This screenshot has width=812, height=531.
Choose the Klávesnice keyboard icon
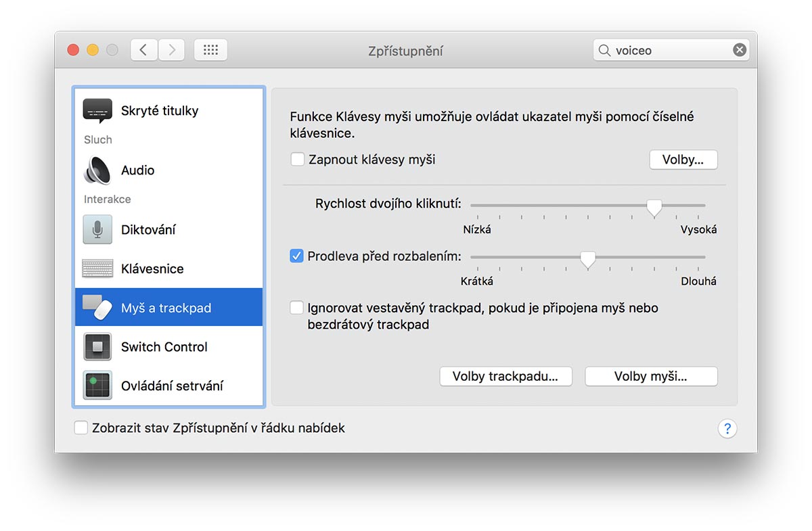click(97, 269)
